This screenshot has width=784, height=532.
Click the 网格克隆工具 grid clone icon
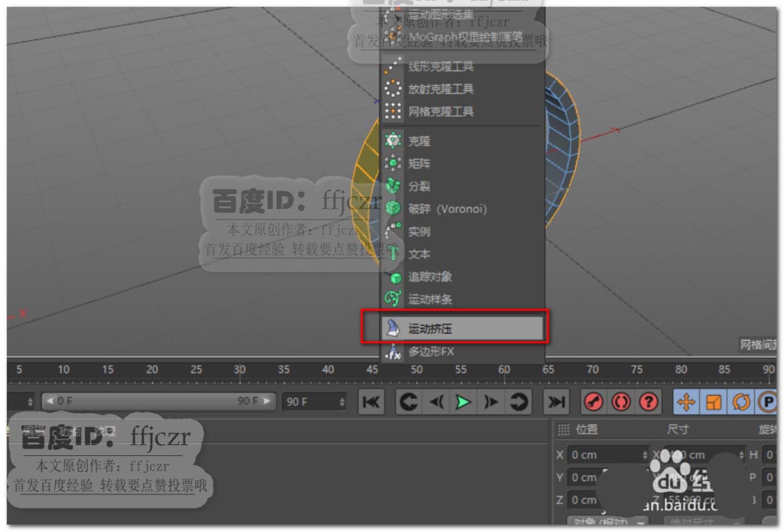393,111
